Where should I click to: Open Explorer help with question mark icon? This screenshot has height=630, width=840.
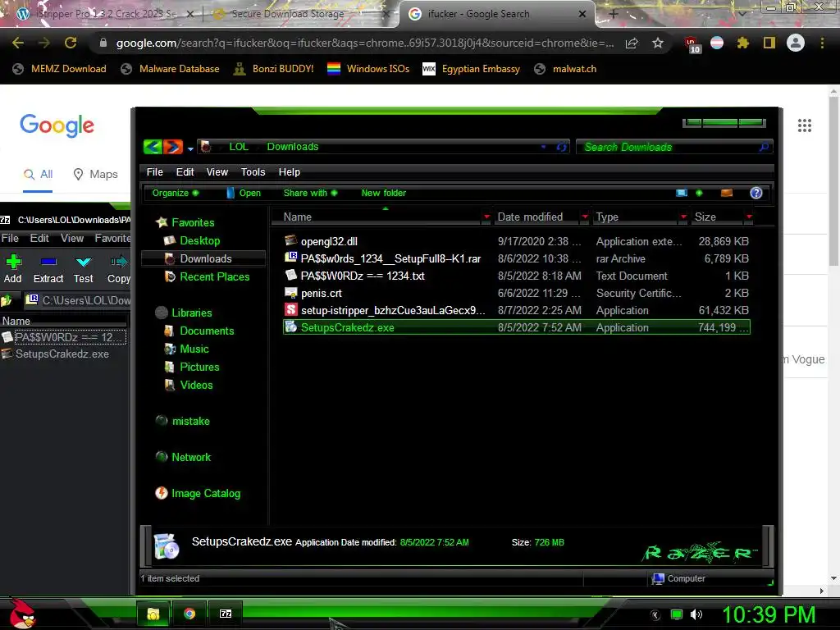756,193
